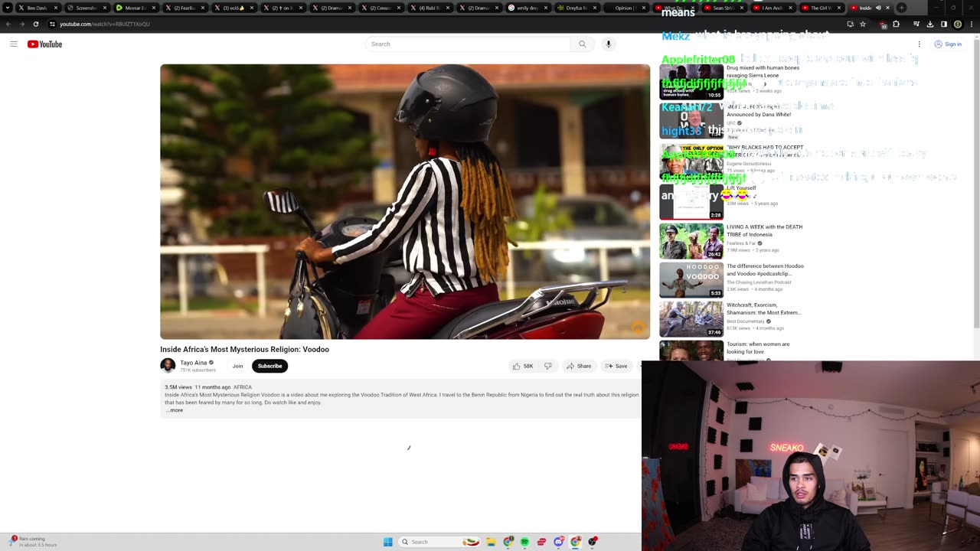980x551 pixels.
Task: Open the Death Tribe of Indonesia thumbnail
Action: pyautogui.click(x=691, y=240)
